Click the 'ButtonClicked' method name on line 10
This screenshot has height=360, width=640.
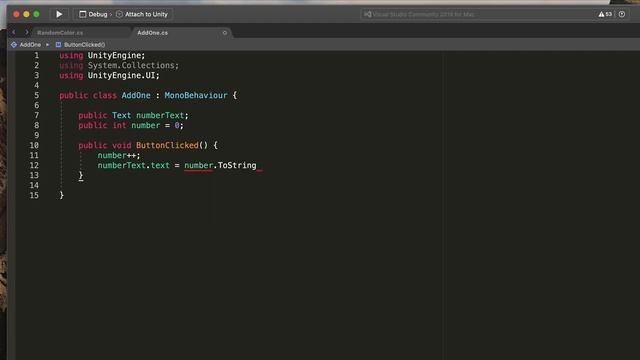coord(167,145)
